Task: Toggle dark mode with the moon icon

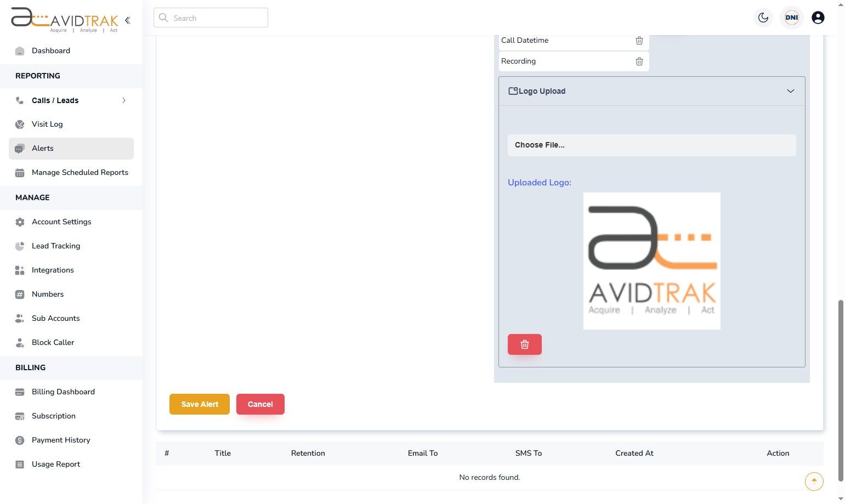Action: [x=763, y=18]
